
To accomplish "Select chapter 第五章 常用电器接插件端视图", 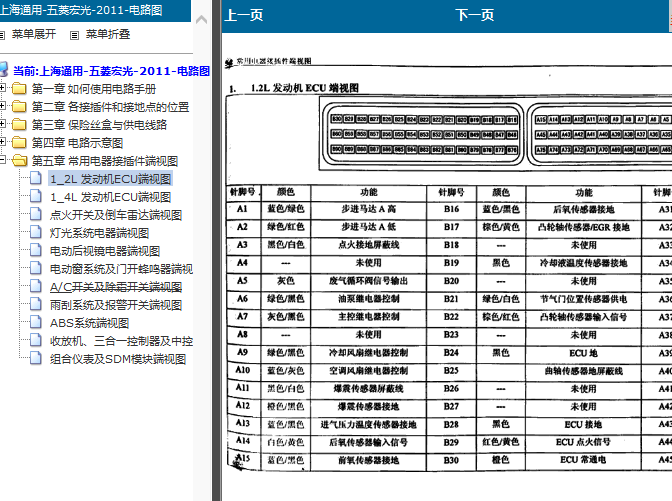I will click(x=105, y=161).
